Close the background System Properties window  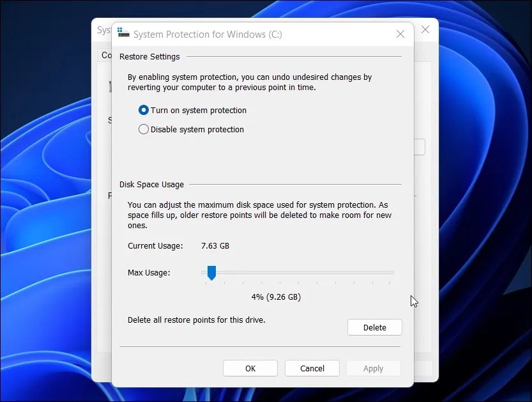tap(425, 29)
